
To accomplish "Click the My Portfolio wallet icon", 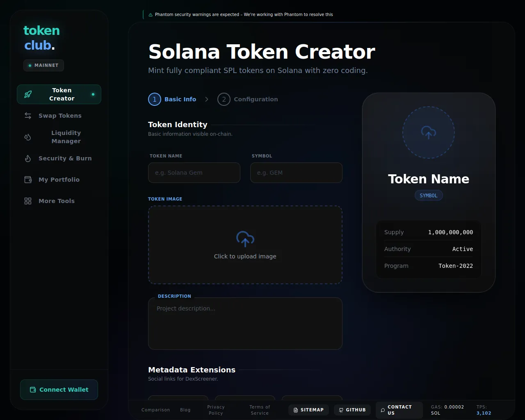I will [28, 180].
